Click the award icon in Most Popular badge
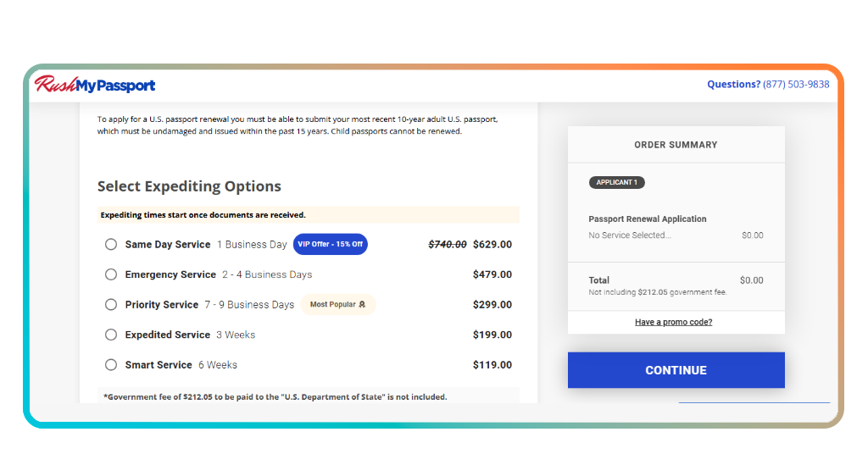The width and height of the screenshot is (868, 454). (362, 305)
